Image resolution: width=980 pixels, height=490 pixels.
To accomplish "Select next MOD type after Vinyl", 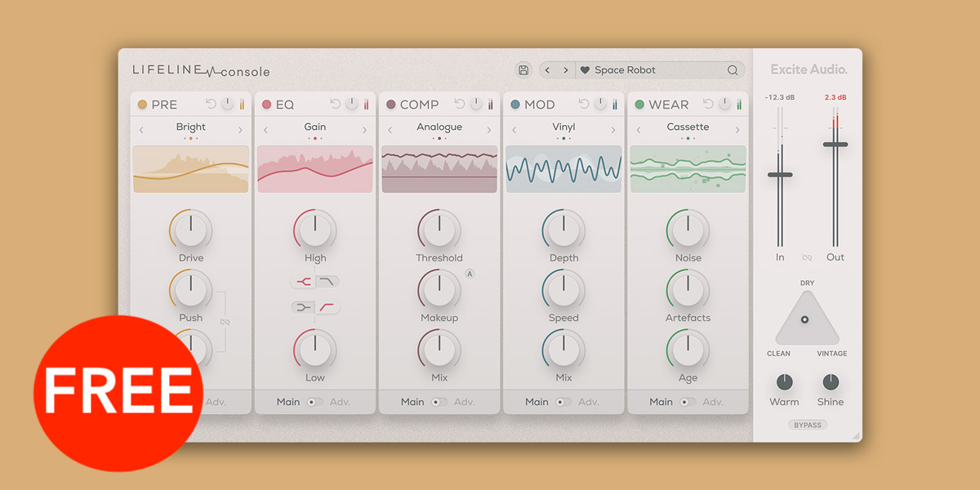I will pos(612,130).
